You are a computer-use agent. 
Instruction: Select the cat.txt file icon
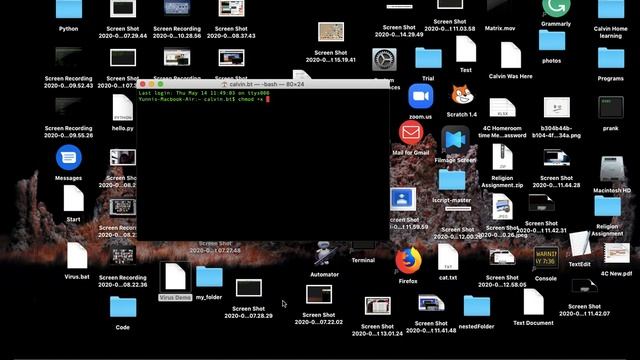[448, 257]
